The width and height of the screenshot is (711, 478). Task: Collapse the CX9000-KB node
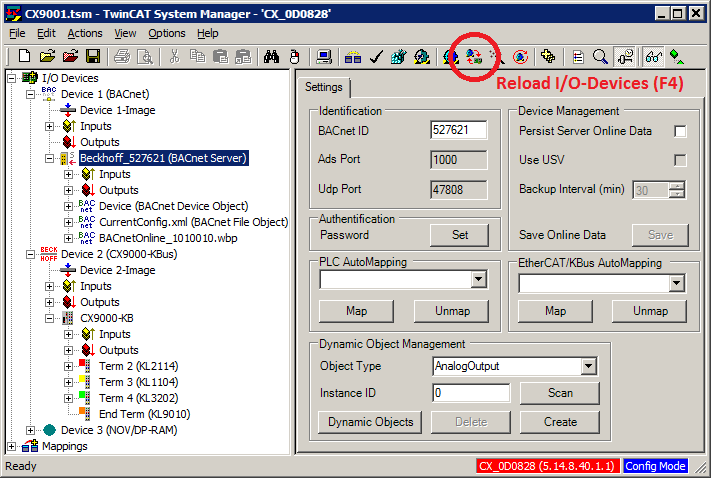(x=49, y=318)
